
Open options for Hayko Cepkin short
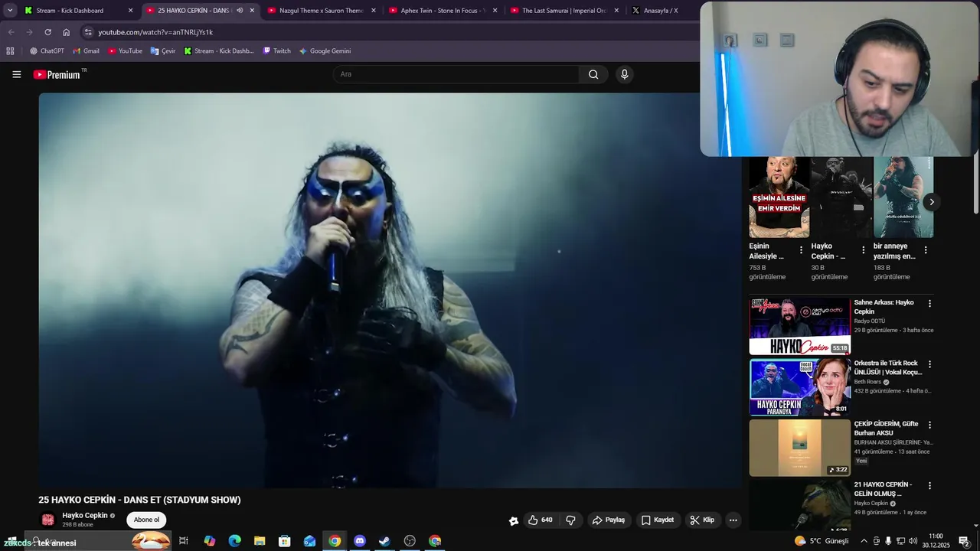click(x=864, y=250)
